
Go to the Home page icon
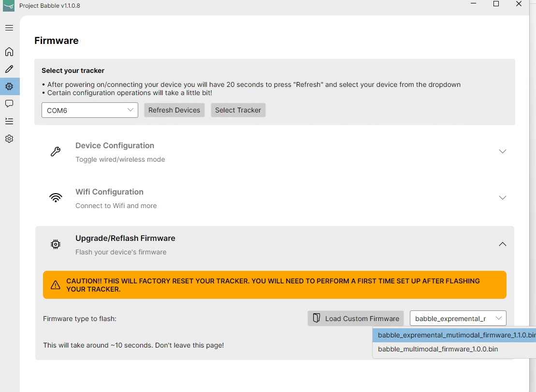click(x=9, y=52)
